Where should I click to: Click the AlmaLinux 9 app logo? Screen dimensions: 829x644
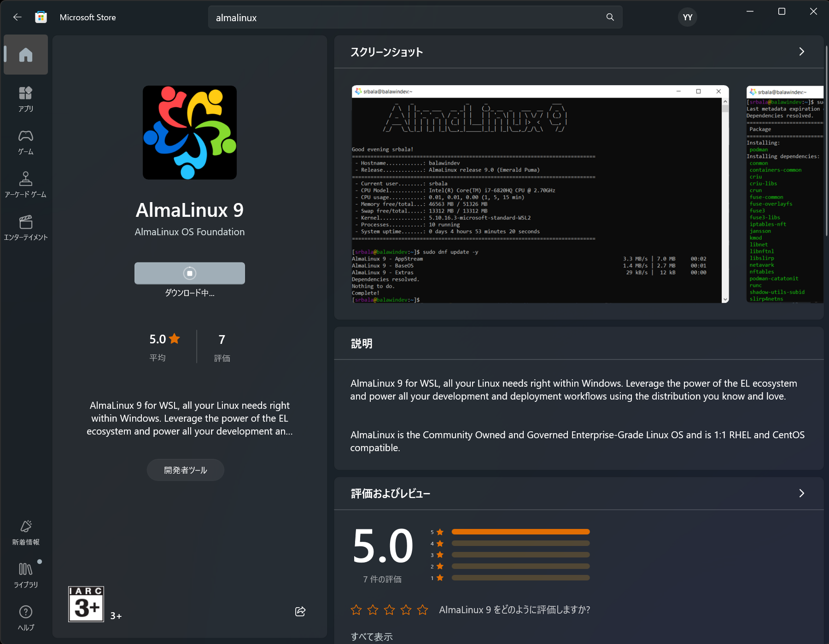(x=190, y=133)
